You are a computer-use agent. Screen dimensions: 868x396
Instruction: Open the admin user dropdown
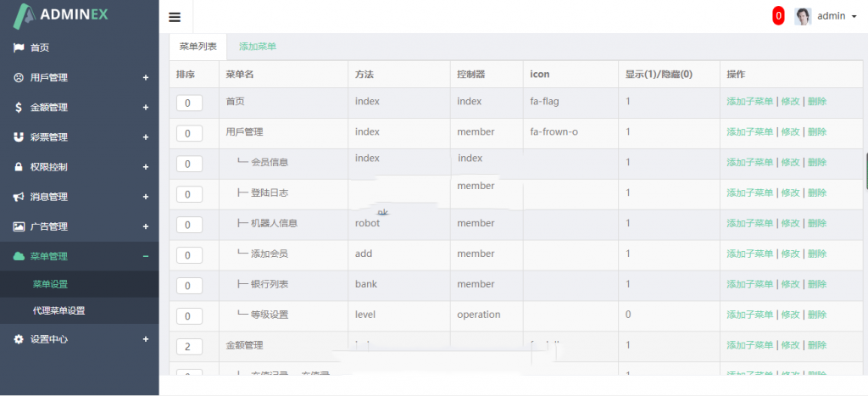(825, 16)
